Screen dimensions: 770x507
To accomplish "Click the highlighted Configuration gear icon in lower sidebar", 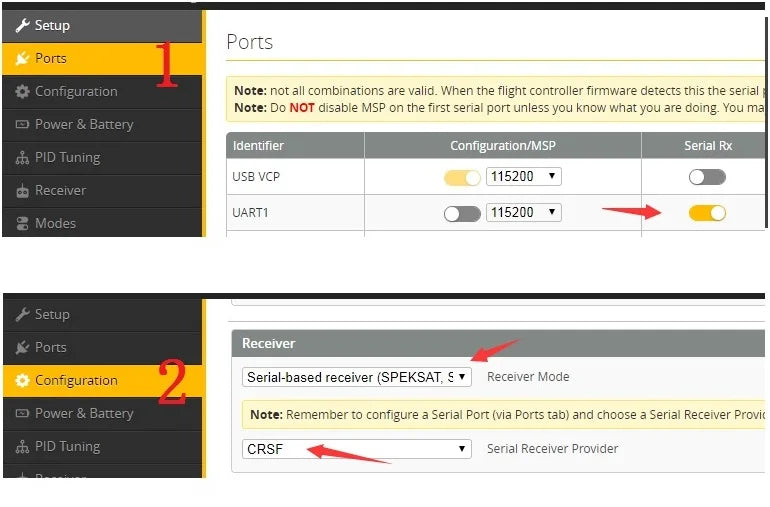I will pyautogui.click(x=22, y=380).
